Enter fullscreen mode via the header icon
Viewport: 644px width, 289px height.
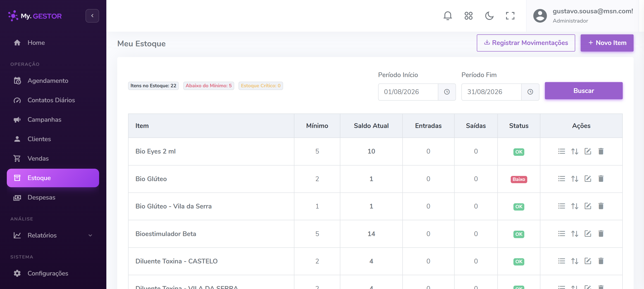510,16
